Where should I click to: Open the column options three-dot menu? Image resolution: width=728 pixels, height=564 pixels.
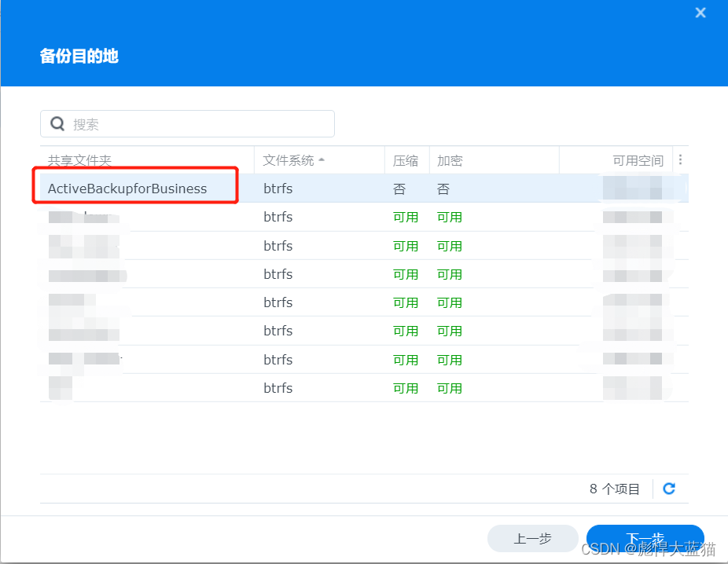(x=680, y=160)
